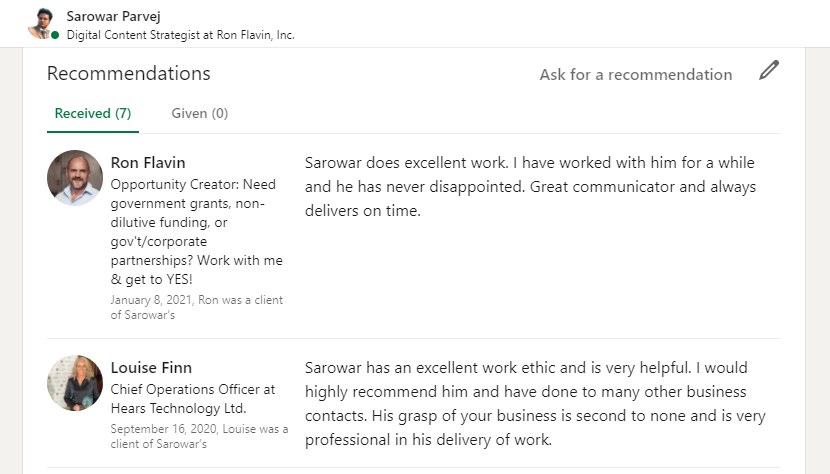
Task: Click the Recommendations section heading
Action: click(x=129, y=74)
